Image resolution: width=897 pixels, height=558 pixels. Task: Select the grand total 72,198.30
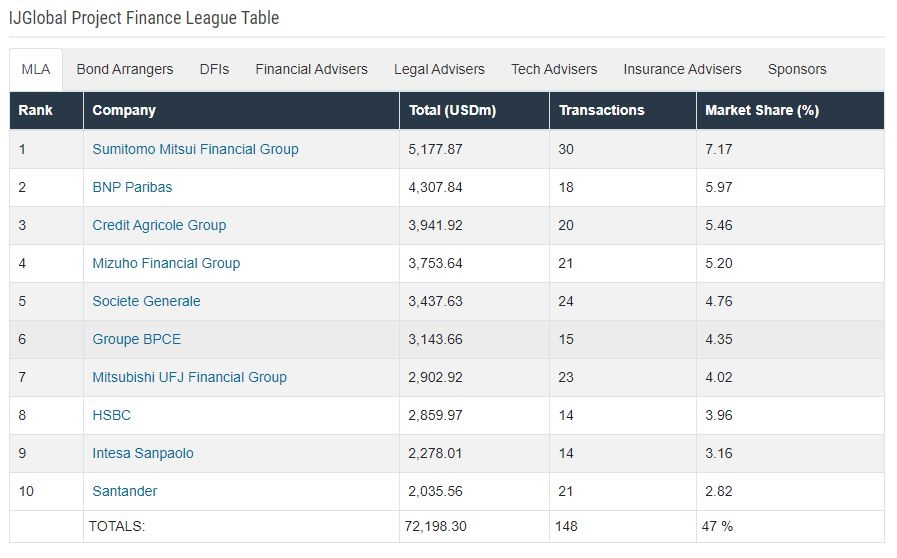point(435,526)
